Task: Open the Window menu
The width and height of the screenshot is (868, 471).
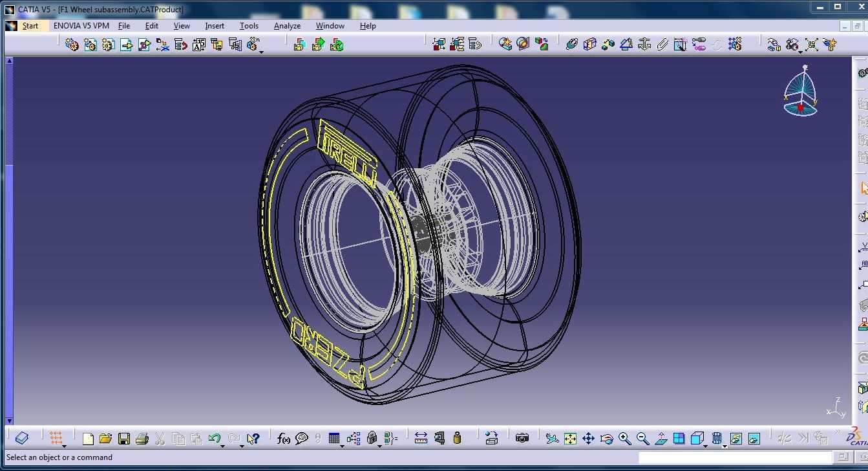Action: pos(330,26)
